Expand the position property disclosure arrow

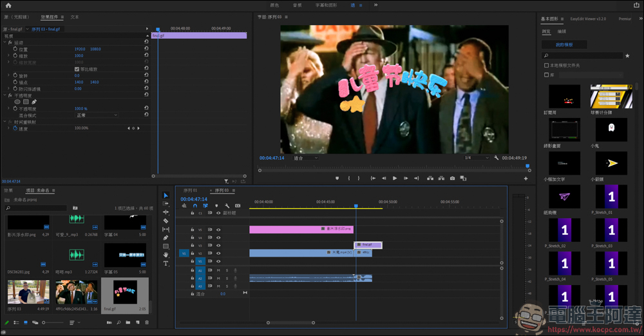[9, 49]
